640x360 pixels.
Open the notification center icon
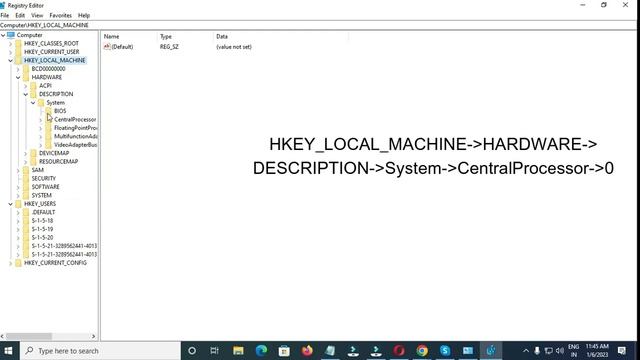(622, 351)
